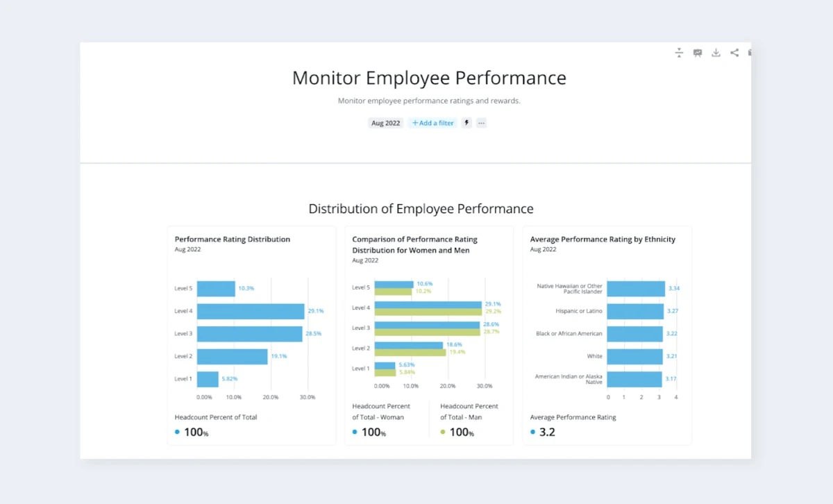Open Average Performance Rating by Ethnicity title
This screenshot has height=504, width=833.
(603, 240)
